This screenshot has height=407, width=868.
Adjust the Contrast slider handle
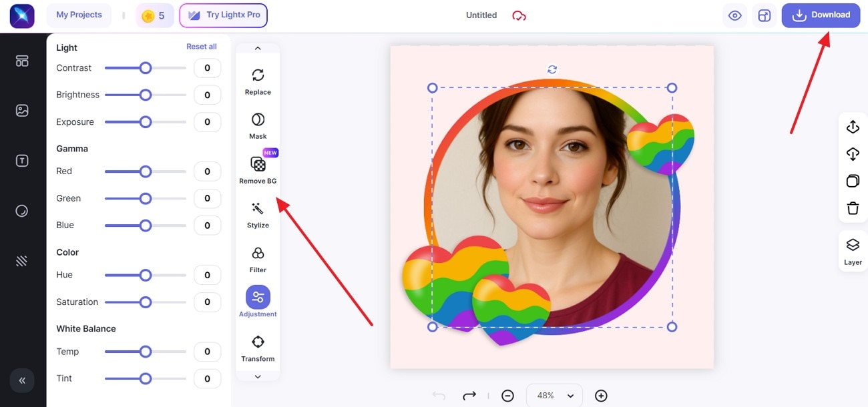click(x=145, y=68)
